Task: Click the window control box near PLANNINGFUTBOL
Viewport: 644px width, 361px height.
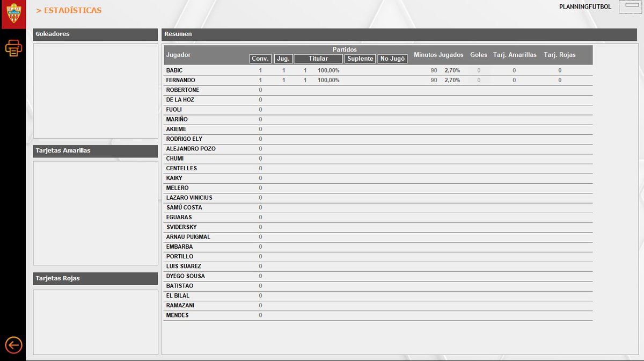Action: [630, 7]
